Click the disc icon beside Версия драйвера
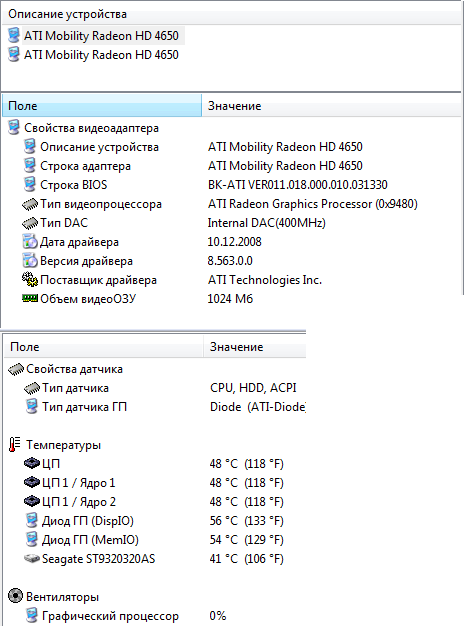Viewport: 464px width, 626px height. coord(30,261)
